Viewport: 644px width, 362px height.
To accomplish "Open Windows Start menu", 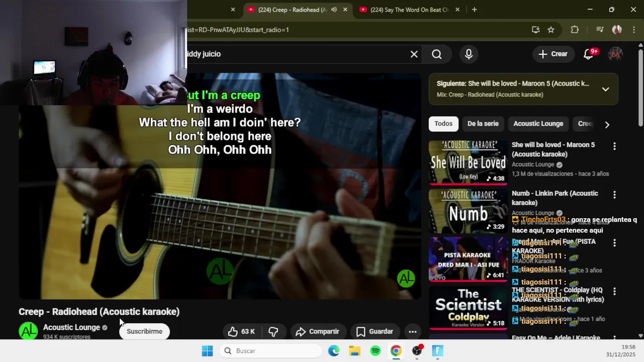I will [x=207, y=351].
